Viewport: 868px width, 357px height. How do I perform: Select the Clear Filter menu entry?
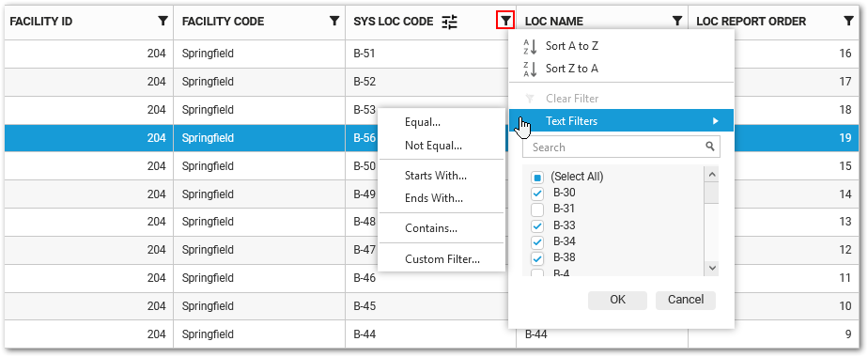tap(621, 99)
